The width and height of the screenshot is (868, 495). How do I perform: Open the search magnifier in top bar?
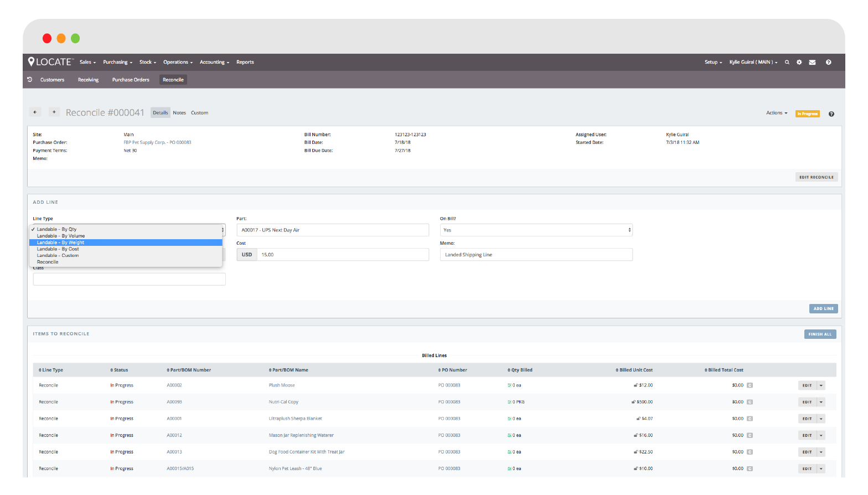click(x=787, y=62)
